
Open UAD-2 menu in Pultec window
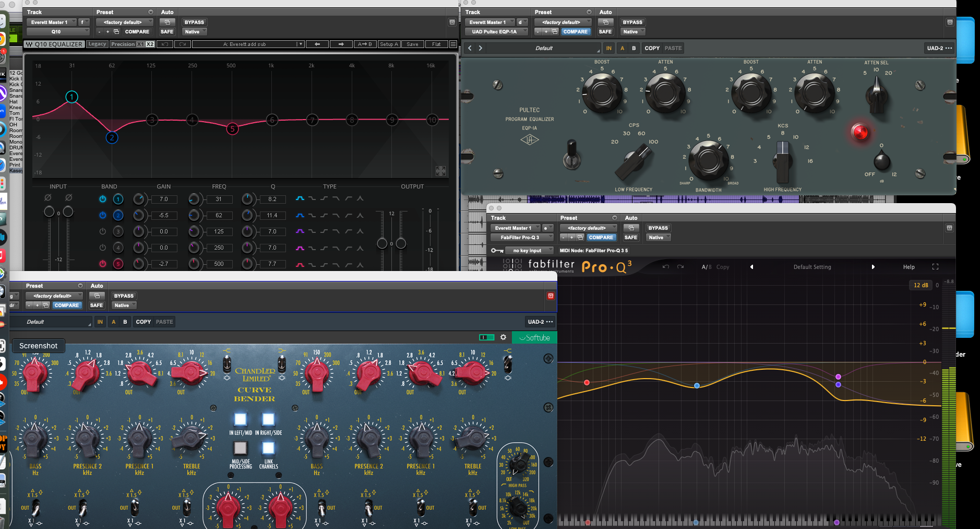tap(939, 48)
